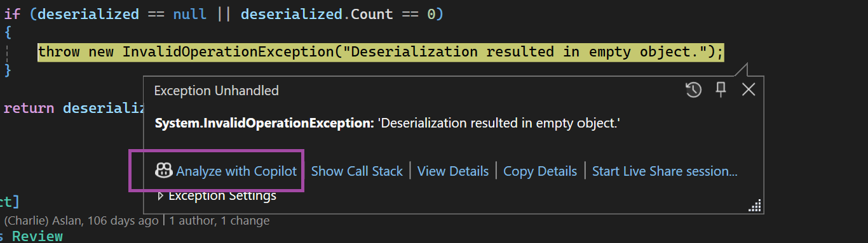Image resolution: width=868 pixels, height=243 pixels.
Task: Click Copy Details link
Action: coord(540,171)
